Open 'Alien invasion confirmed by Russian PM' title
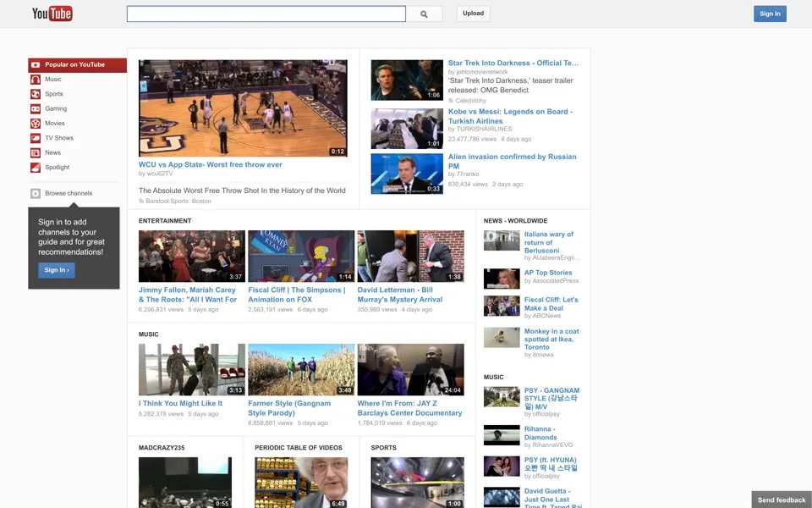The image size is (812, 508). 513,161
